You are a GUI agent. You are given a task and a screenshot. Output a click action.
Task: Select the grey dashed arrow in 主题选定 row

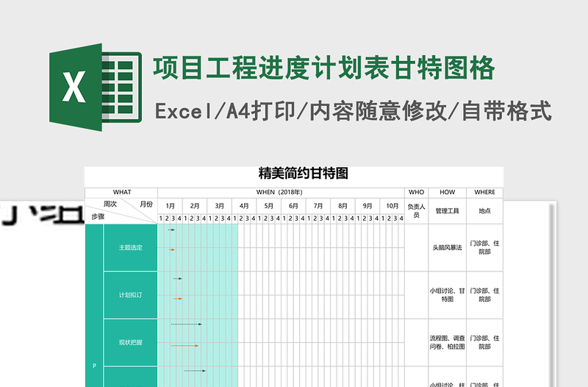(x=171, y=230)
